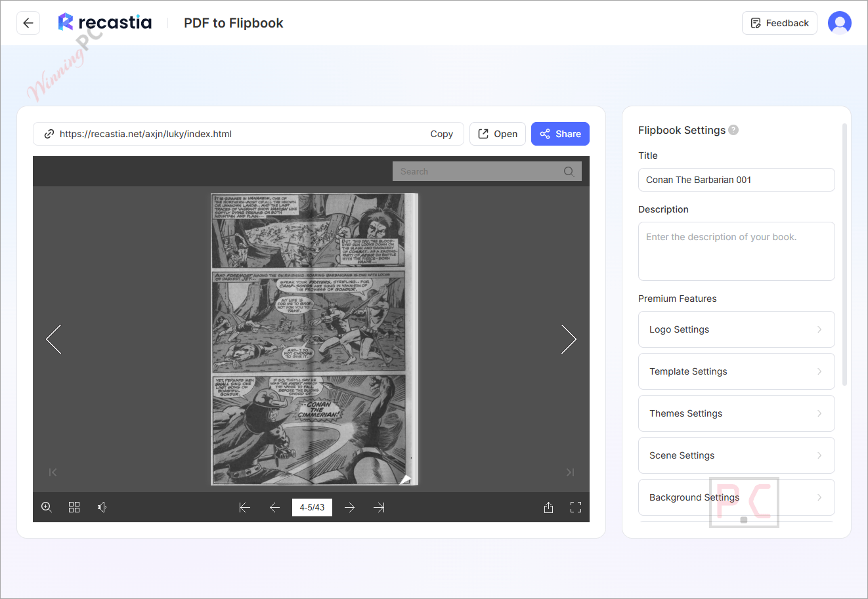Screen dimensions: 868x599
Task: Copy the flipbook URL
Action: pyautogui.click(x=441, y=134)
